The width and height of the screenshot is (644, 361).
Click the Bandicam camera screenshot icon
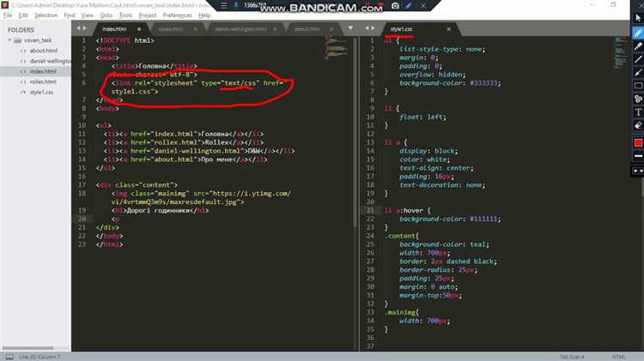(396, 5)
